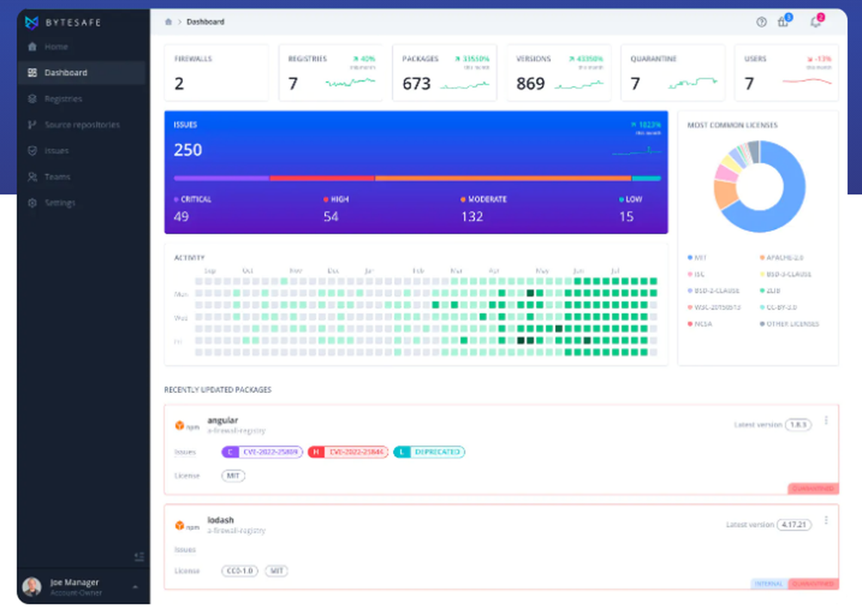
Task: Click the Registries stack icon
Action: point(33,99)
